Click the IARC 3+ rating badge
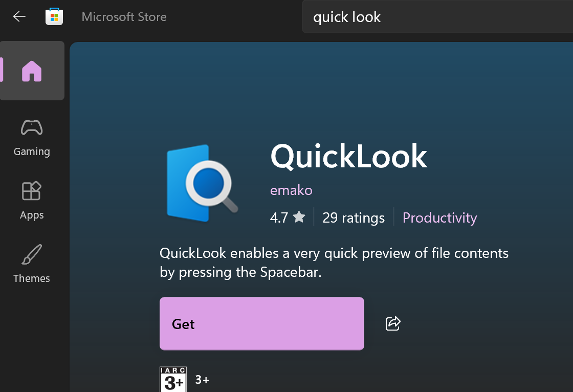The width and height of the screenshot is (573, 392). [x=173, y=379]
